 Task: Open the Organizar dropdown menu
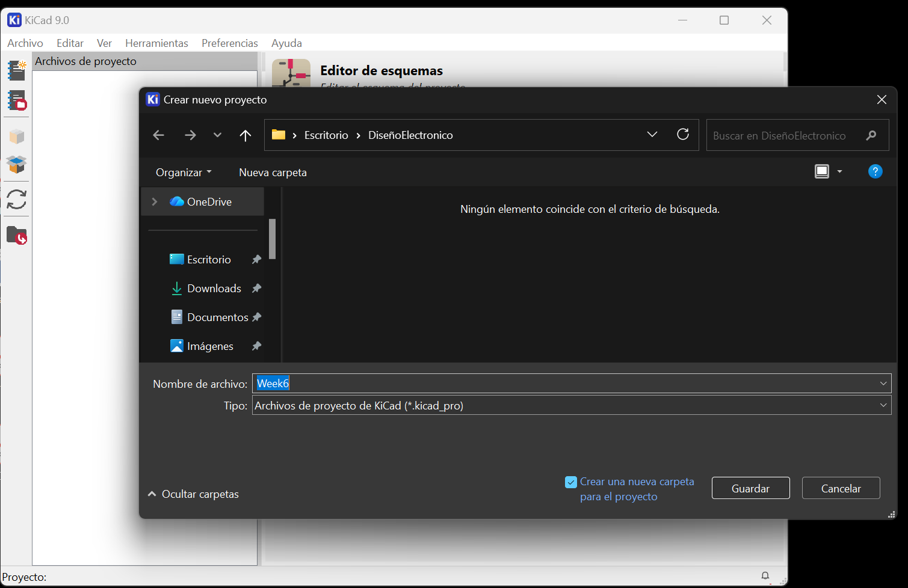184,173
